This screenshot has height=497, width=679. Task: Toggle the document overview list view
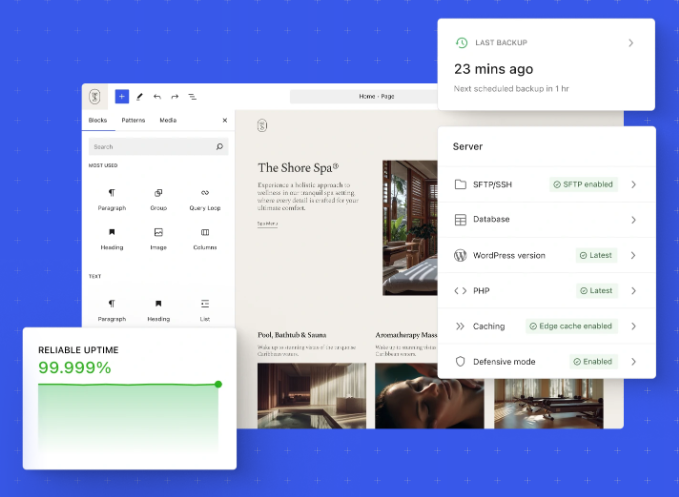192,97
